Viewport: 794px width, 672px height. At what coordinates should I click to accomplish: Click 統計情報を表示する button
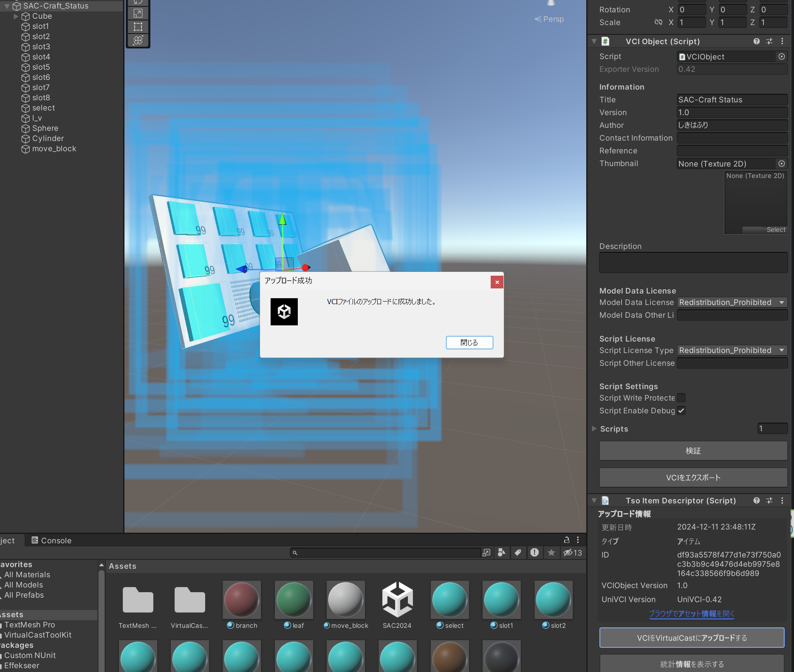pyautogui.click(x=692, y=664)
